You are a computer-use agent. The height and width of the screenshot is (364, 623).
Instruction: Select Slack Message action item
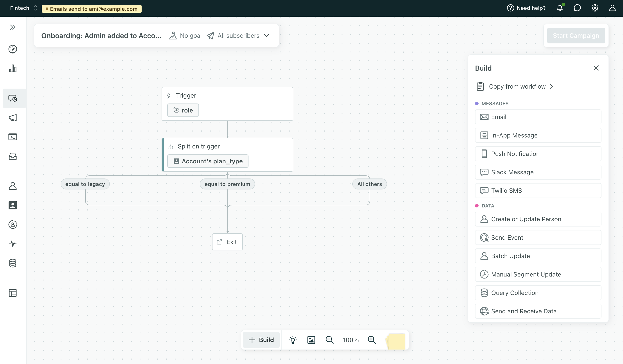coord(538,172)
